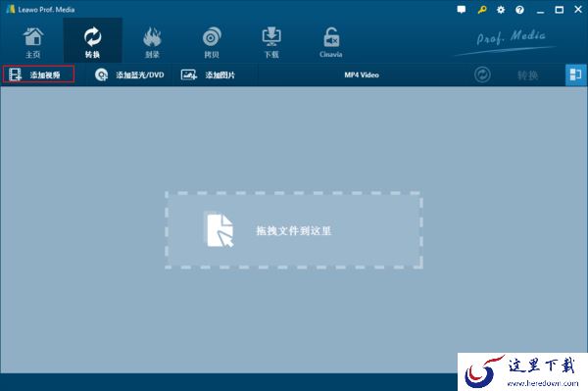Viewport: 588px width, 391px height.
Task: Click 添加图片 to add photos
Action: (x=208, y=75)
